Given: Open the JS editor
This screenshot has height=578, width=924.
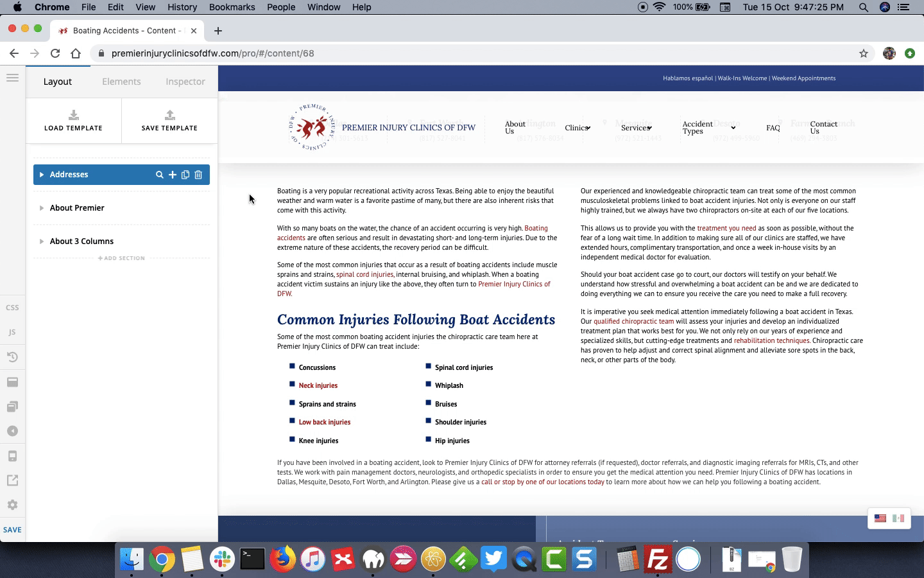Looking at the screenshot, I should click(x=12, y=332).
